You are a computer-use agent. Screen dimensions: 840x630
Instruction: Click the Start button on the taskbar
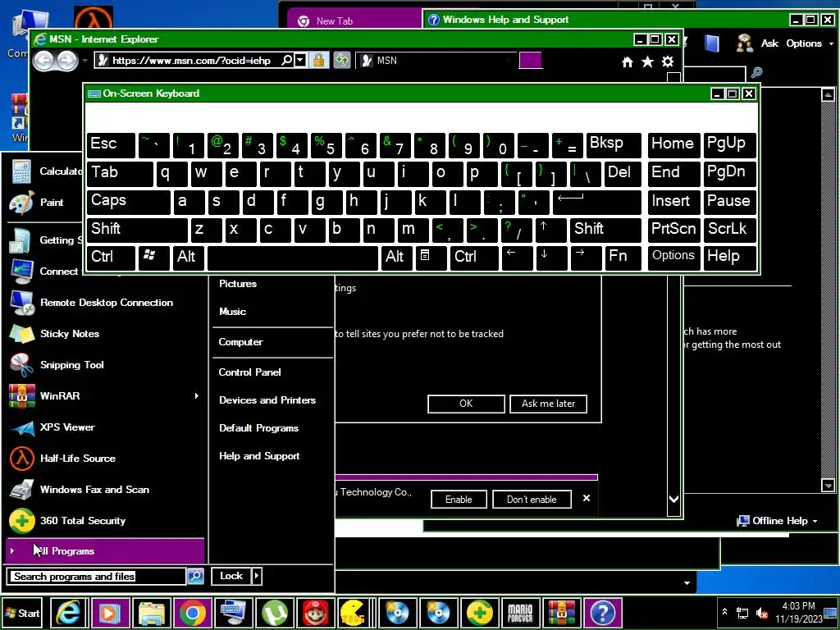(x=22, y=613)
